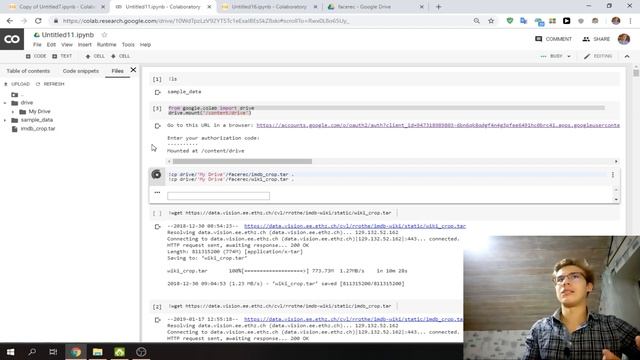
Task: Open the Google accounts OAuth URL
Action: [438, 125]
